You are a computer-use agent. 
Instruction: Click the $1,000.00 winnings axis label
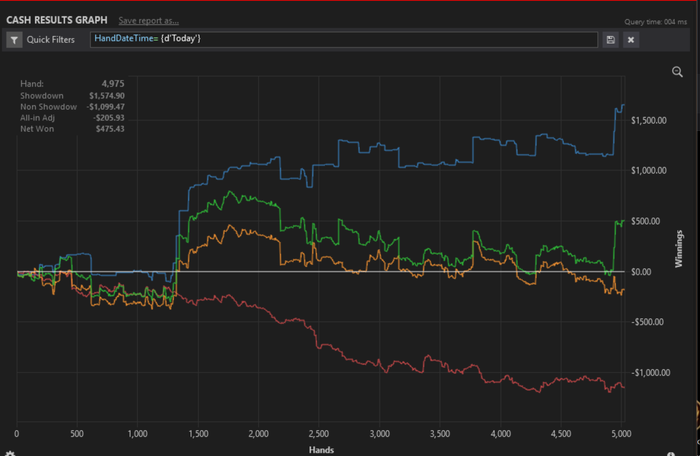coord(649,171)
